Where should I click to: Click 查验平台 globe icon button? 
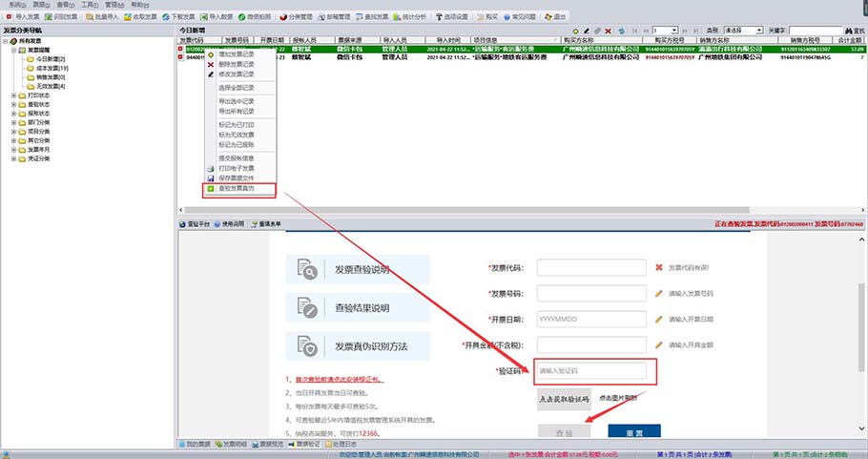pos(183,224)
